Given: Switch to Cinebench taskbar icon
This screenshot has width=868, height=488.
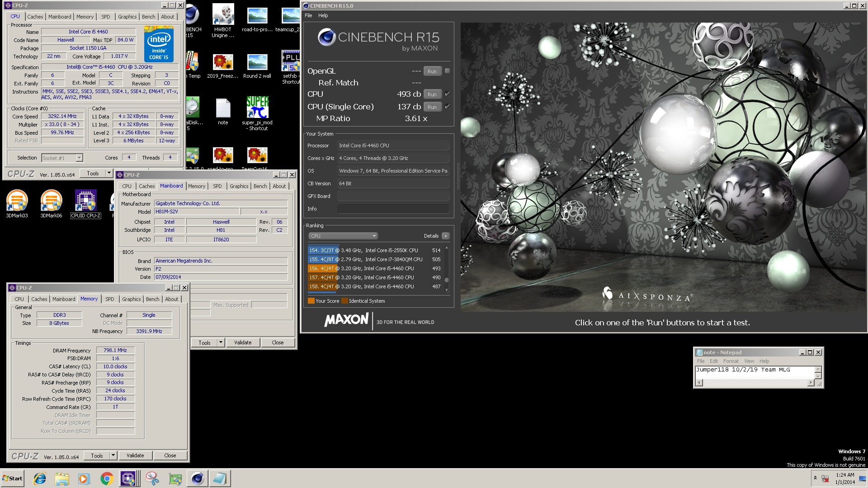Looking at the screenshot, I should pyautogui.click(x=198, y=479).
